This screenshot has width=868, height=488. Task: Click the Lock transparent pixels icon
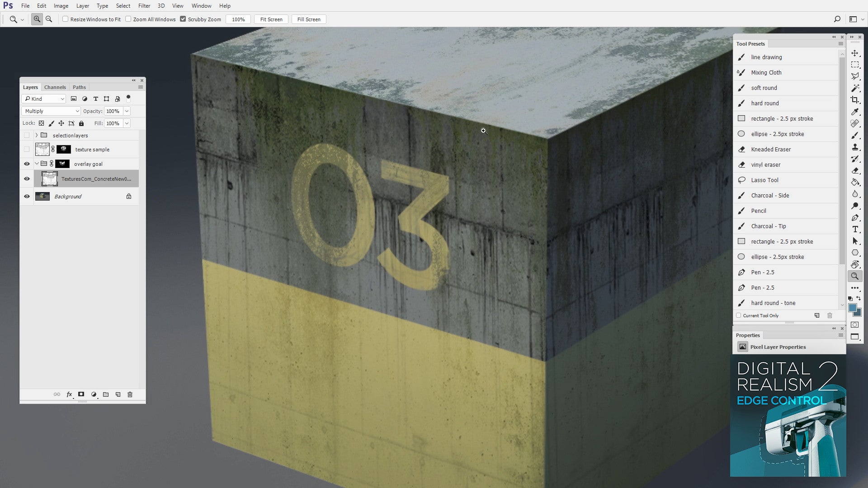pyautogui.click(x=41, y=123)
